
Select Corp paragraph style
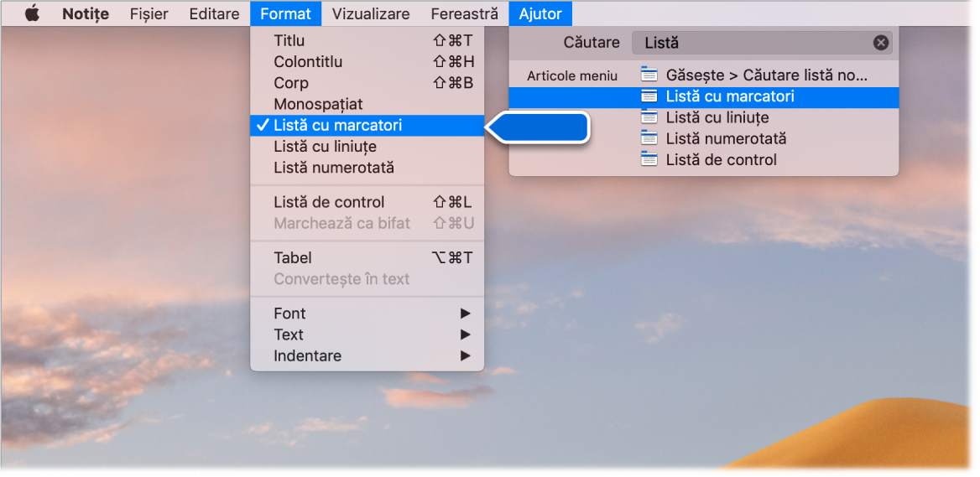pyautogui.click(x=367, y=83)
